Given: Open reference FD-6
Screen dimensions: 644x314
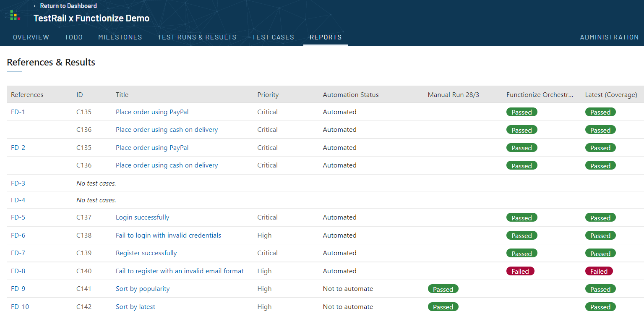Looking at the screenshot, I should 18,235.
